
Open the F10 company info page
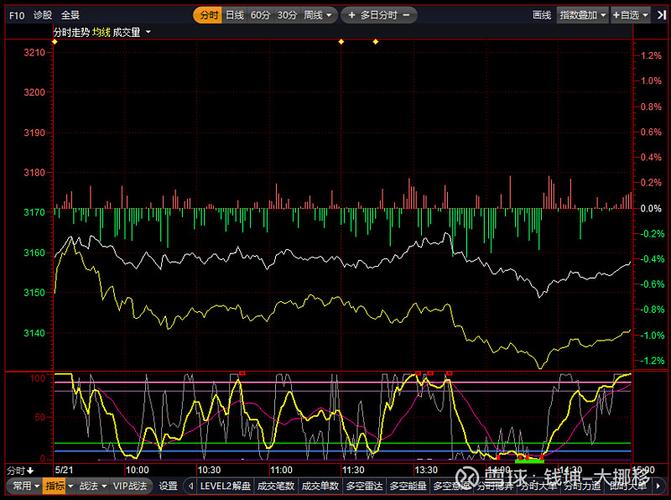(17, 15)
